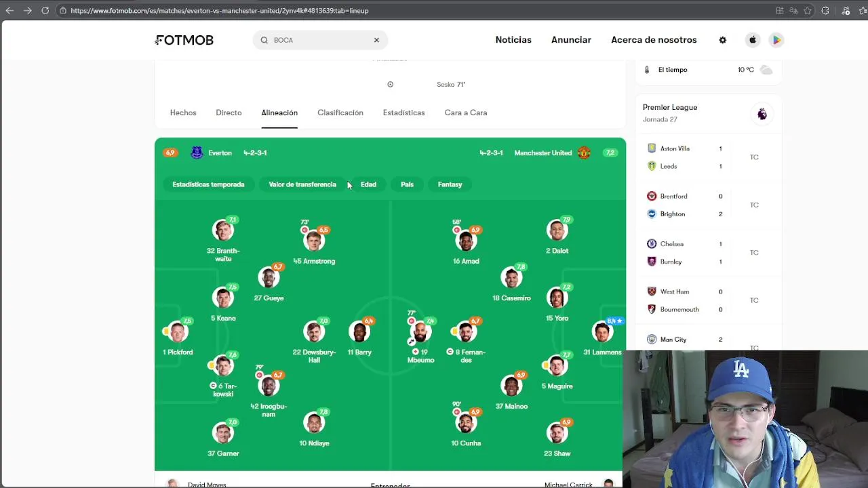Select player 31 Lammens
Screen dimensions: 868x488
coord(602,335)
